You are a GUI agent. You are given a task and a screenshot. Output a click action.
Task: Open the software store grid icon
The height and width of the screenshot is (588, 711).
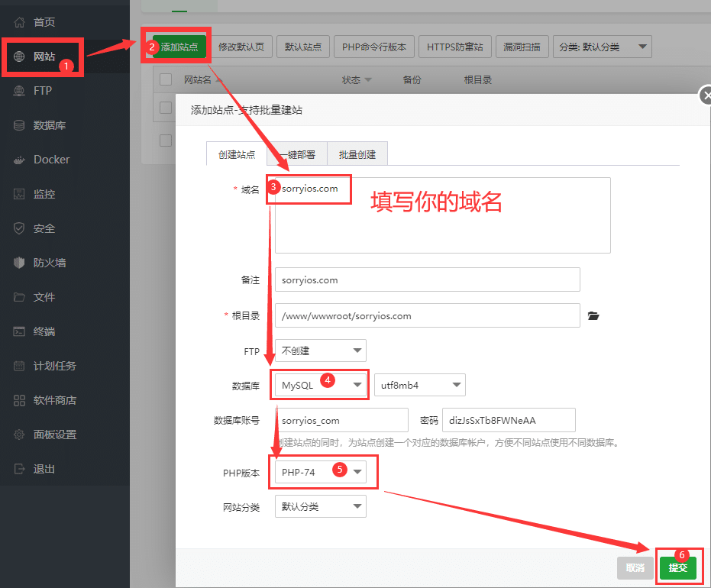[20, 400]
